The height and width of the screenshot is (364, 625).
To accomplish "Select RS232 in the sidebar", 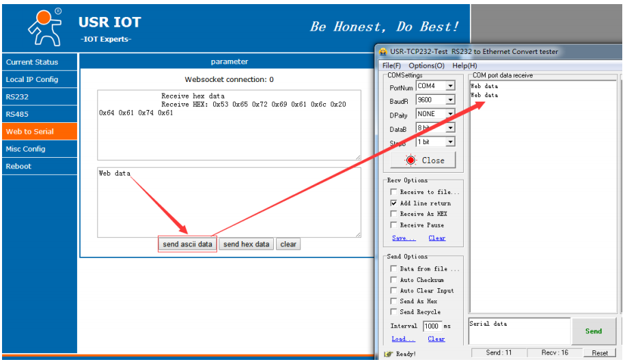I will (x=40, y=97).
